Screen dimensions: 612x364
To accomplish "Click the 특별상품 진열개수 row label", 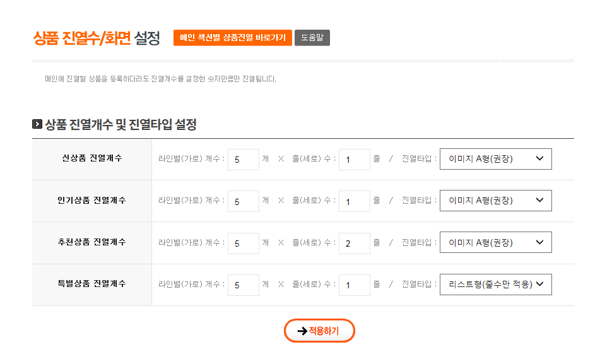I will [91, 284].
